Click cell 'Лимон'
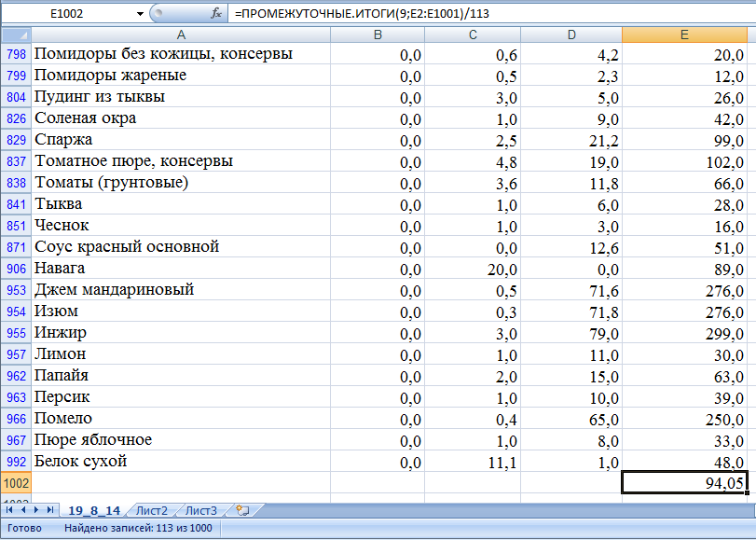Image resolution: width=756 pixels, height=540 pixels. tap(181, 353)
